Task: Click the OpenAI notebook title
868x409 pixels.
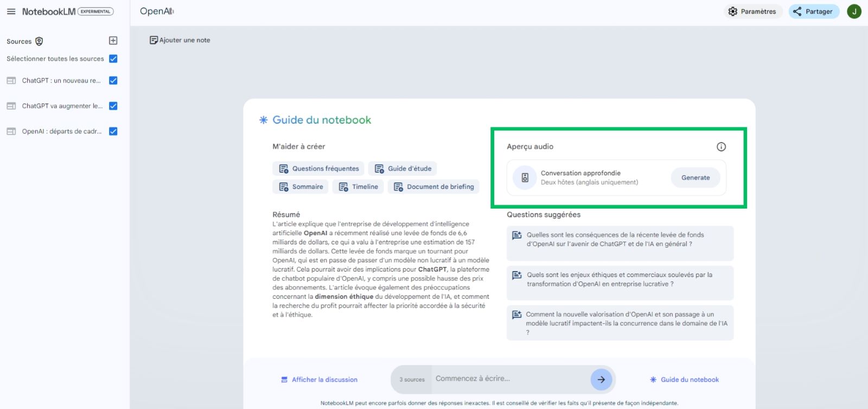Action: 157,11
